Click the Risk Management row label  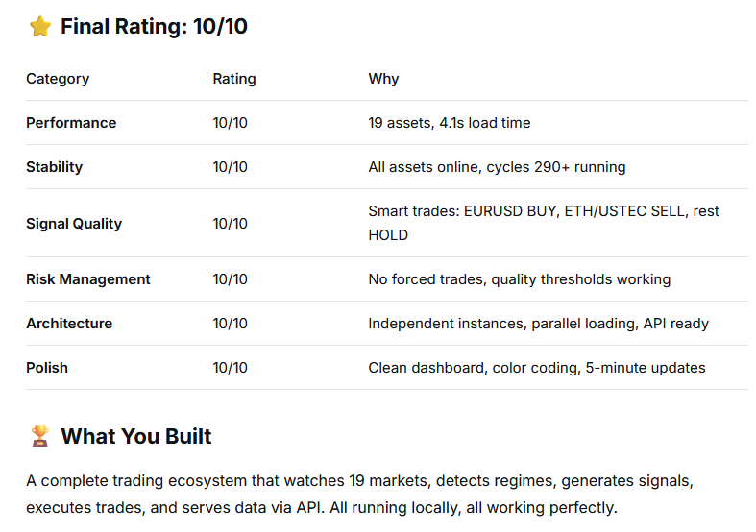pyautogui.click(x=88, y=279)
